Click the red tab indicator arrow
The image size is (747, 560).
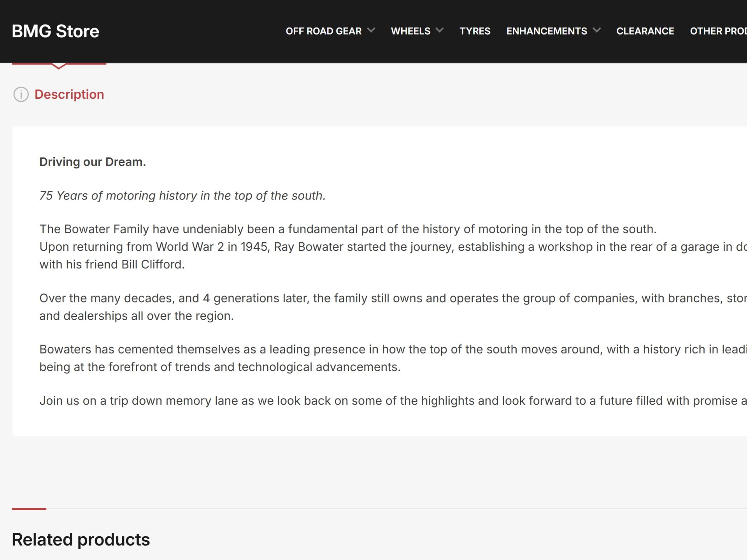point(59,66)
